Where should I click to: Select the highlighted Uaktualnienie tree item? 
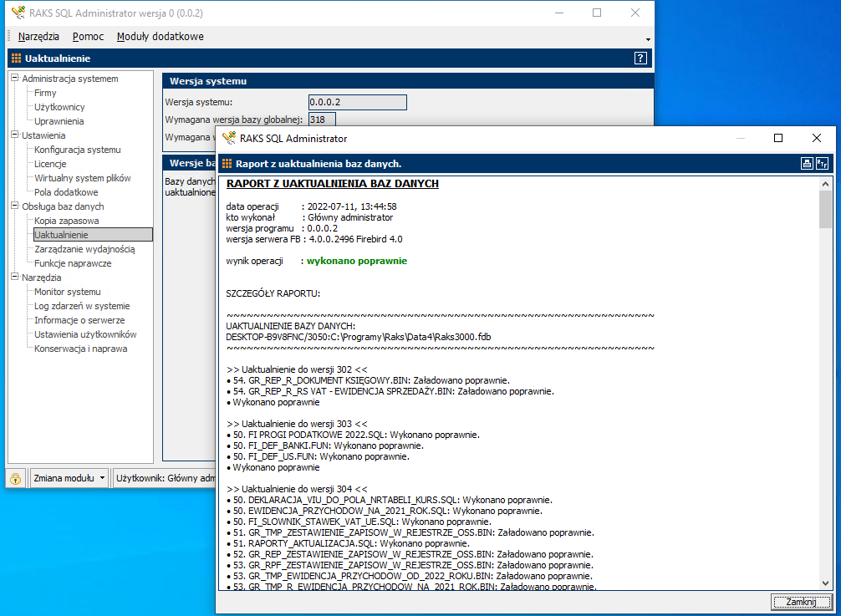pos(94,234)
